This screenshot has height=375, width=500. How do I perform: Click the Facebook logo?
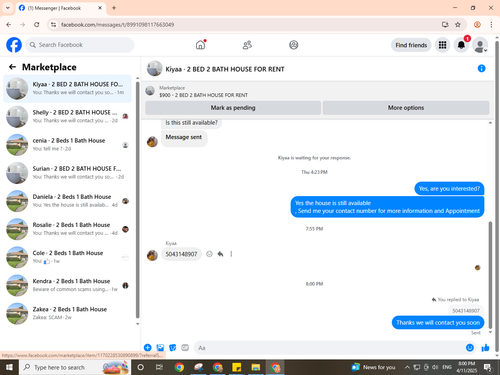tap(14, 45)
